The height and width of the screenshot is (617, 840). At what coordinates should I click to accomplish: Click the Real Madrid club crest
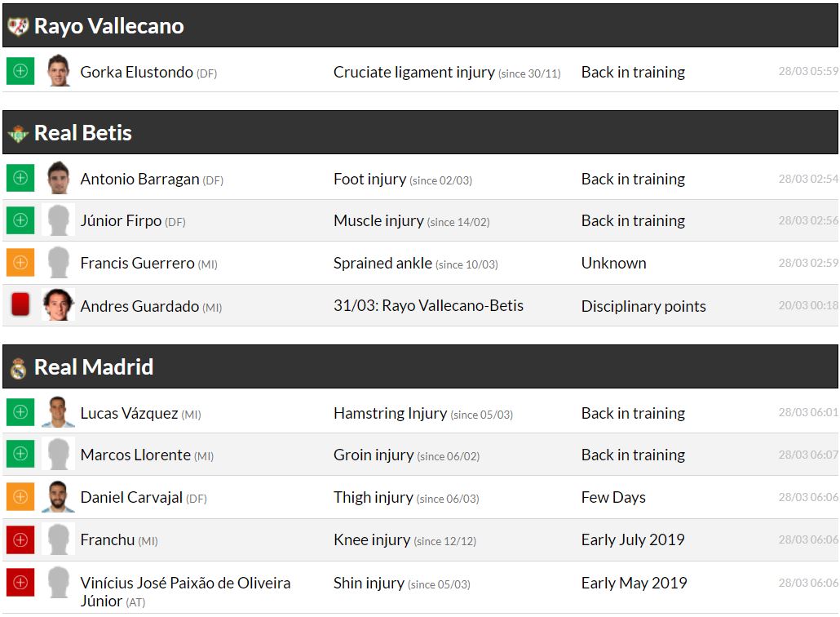click(18, 368)
